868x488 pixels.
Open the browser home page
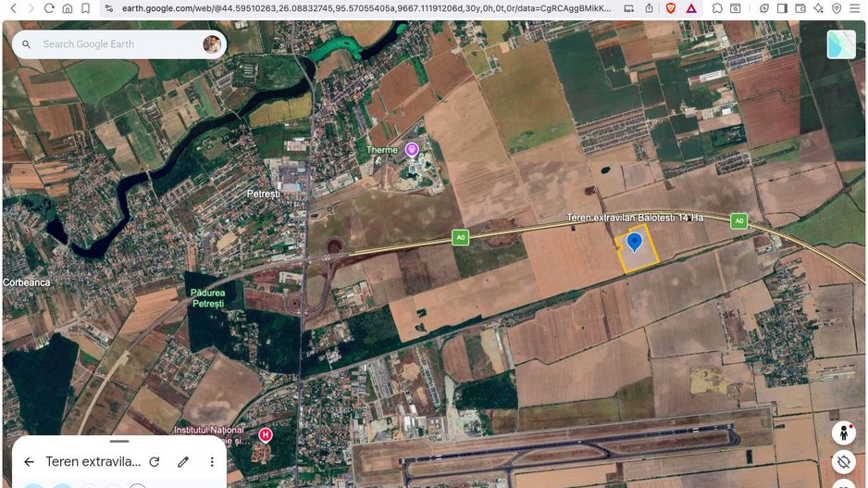(67, 8)
